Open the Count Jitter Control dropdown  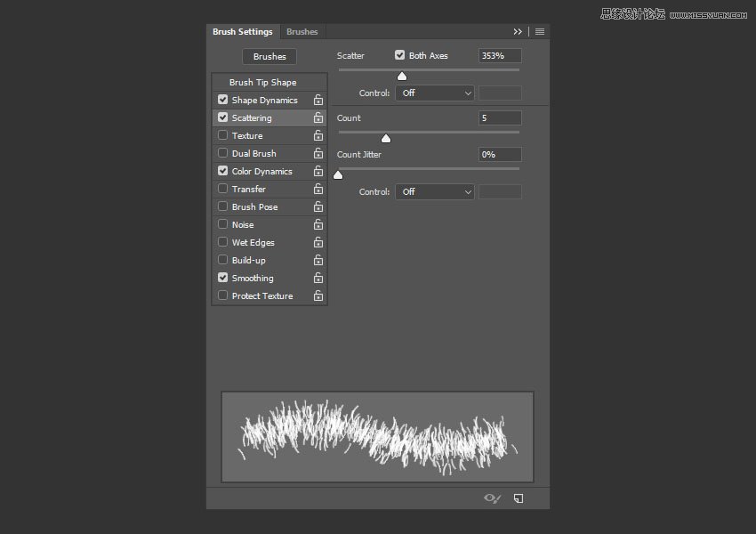[435, 191]
